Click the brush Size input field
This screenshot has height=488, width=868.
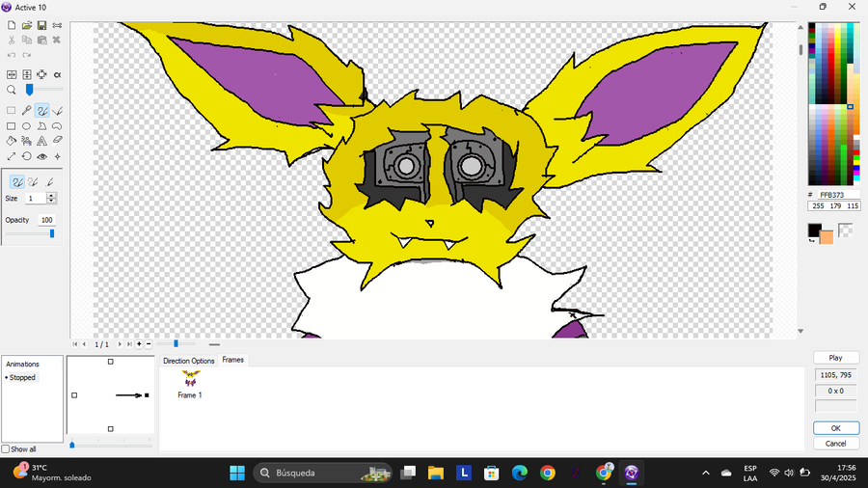pos(36,198)
